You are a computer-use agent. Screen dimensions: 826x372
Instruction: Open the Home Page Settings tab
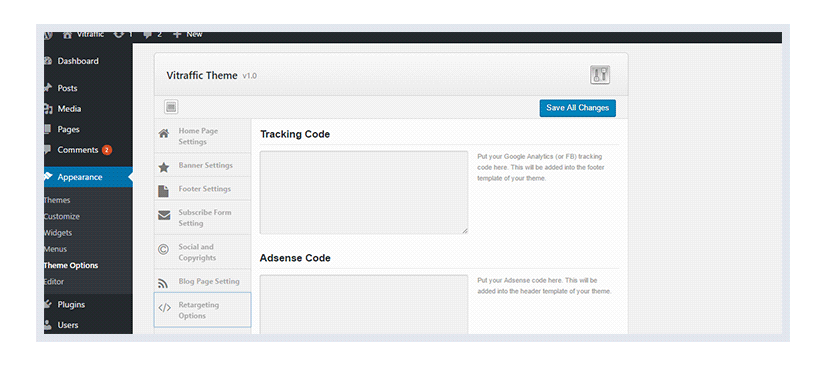tap(202, 136)
